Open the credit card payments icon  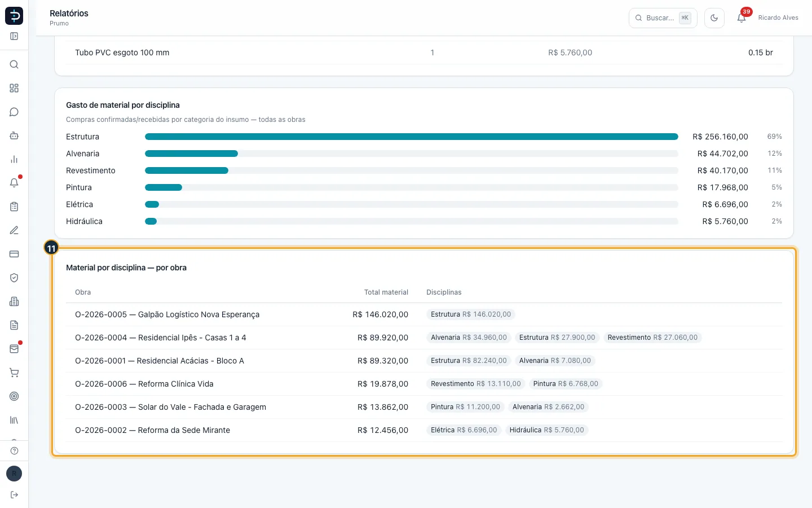(x=14, y=254)
